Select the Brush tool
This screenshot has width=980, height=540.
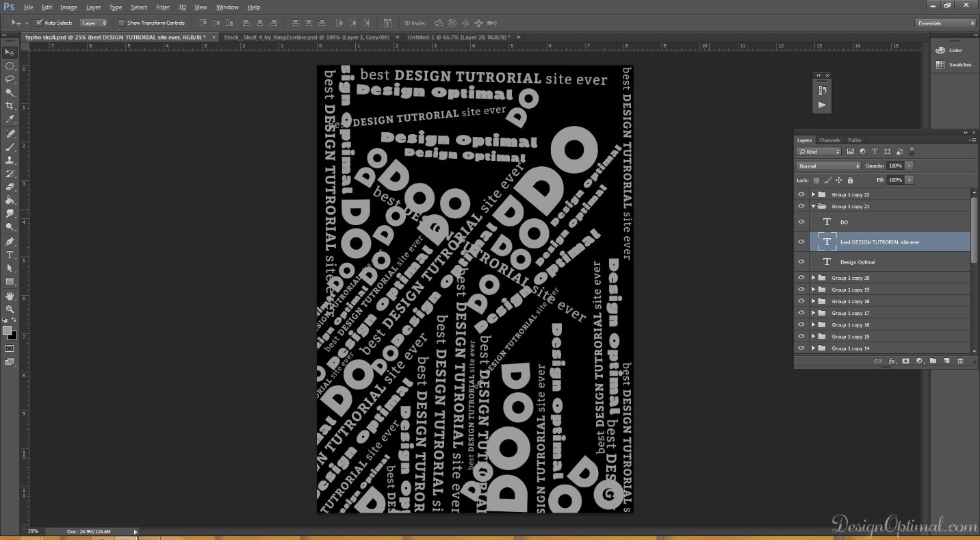[x=10, y=147]
